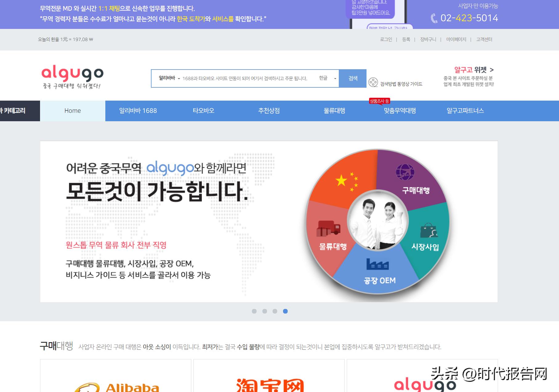Click the search input field
This screenshot has height=392, width=559.
point(245,78)
